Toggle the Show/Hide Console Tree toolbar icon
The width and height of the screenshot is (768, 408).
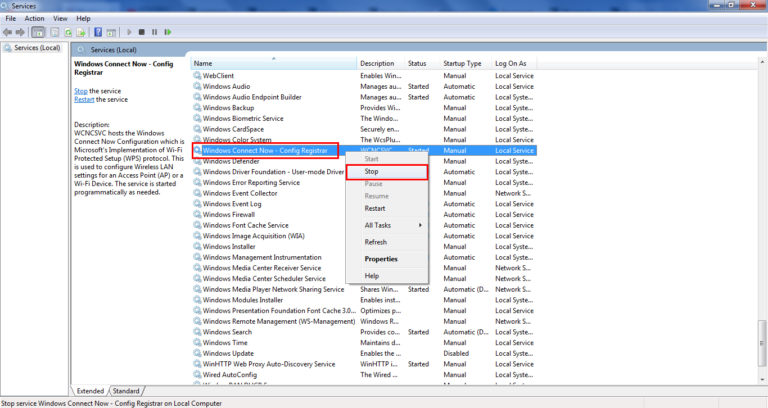(38, 32)
